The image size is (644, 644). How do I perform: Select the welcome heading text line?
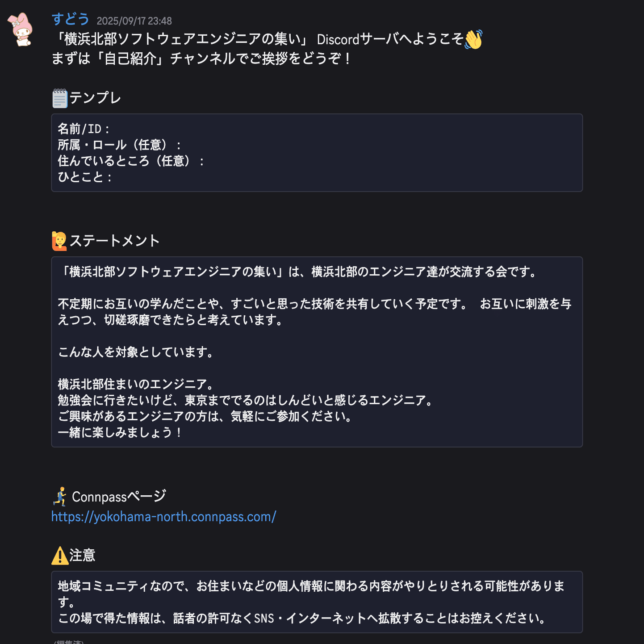263,40
